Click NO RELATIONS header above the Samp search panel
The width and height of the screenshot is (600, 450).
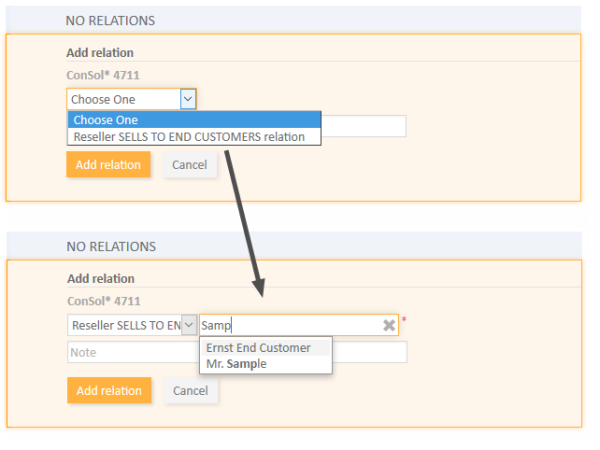tap(111, 246)
